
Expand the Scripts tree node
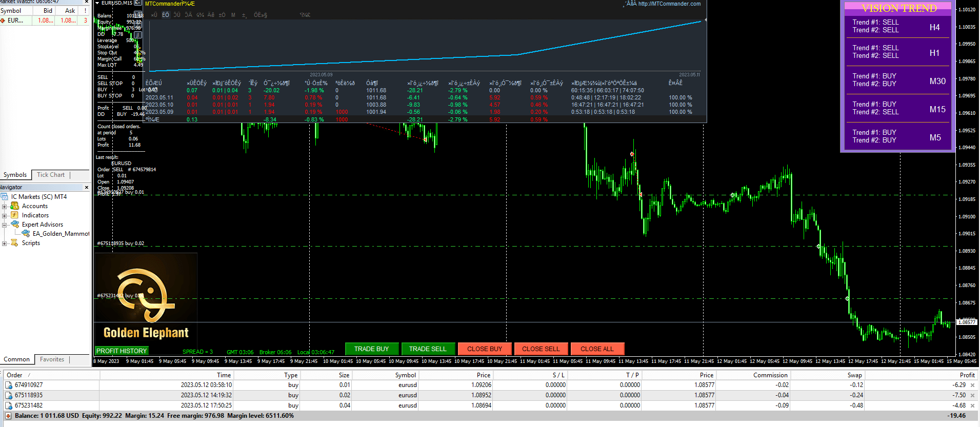point(5,243)
